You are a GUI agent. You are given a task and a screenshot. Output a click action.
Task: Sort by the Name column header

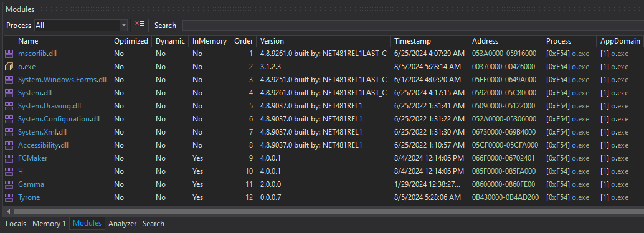click(62, 41)
